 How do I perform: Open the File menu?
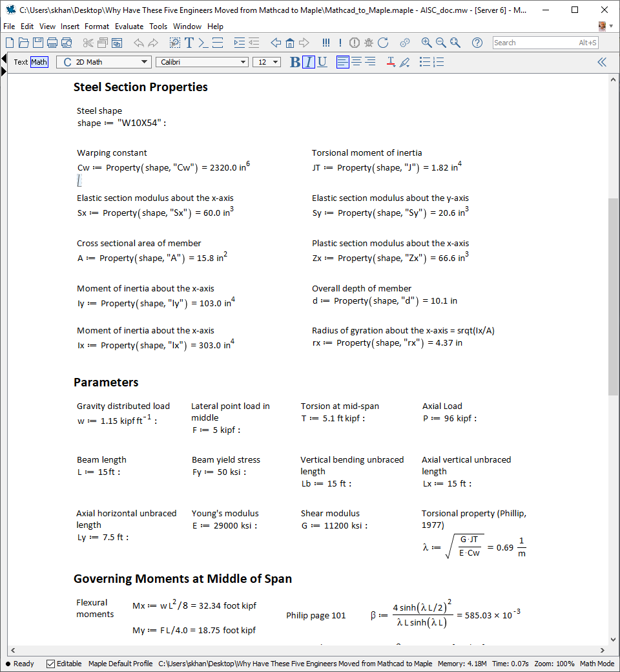(x=9, y=26)
